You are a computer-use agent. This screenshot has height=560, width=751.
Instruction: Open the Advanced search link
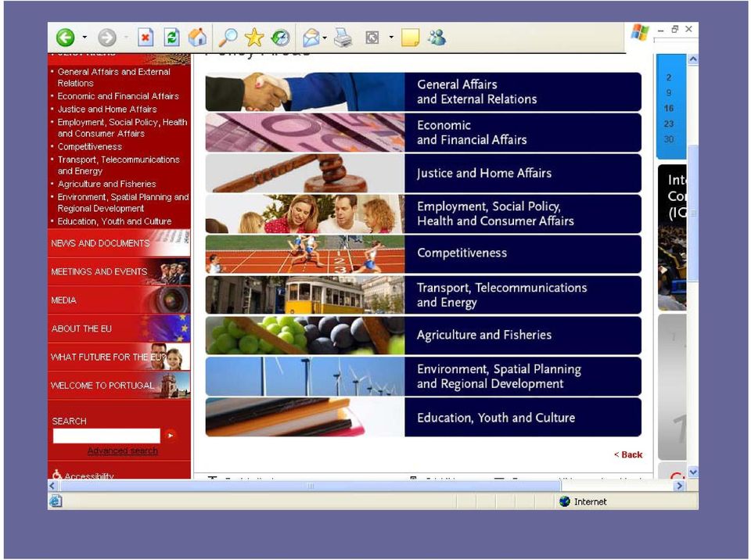coord(123,451)
